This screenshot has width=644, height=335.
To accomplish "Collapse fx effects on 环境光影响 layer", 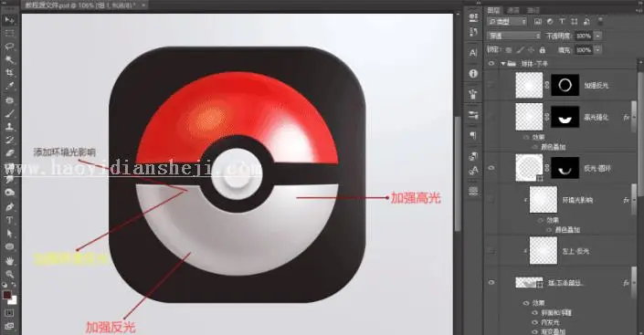I will pos(633,200).
